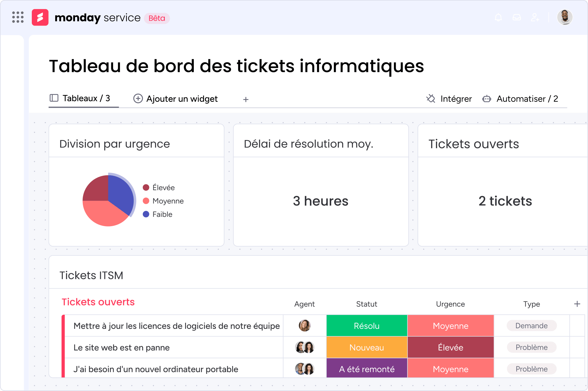This screenshot has width=588, height=391.
Task: Select the Élevée pie legend dot
Action: 146,187
